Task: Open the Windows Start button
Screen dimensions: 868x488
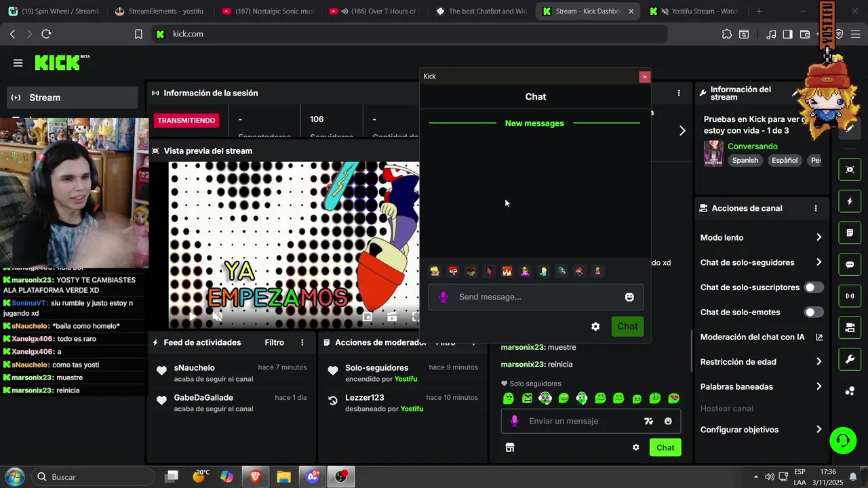Action: [14, 476]
